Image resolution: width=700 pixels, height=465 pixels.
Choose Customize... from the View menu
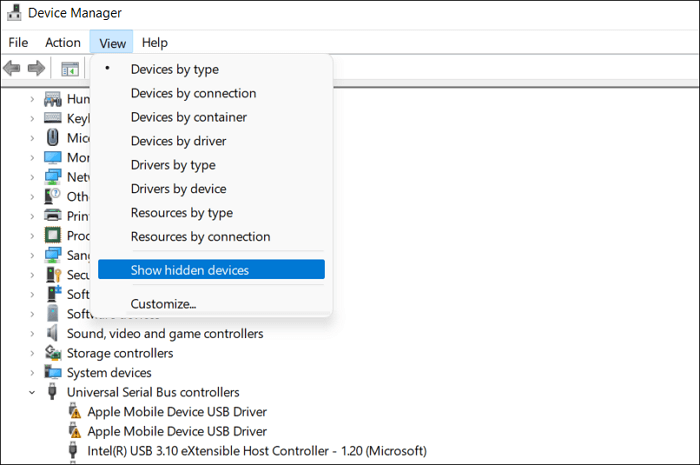tap(163, 304)
